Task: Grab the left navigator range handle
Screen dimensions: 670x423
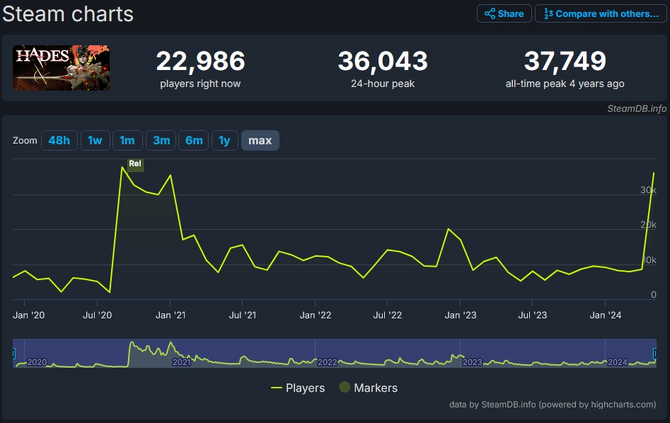Action: pyautogui.click(x=13, y=353)
